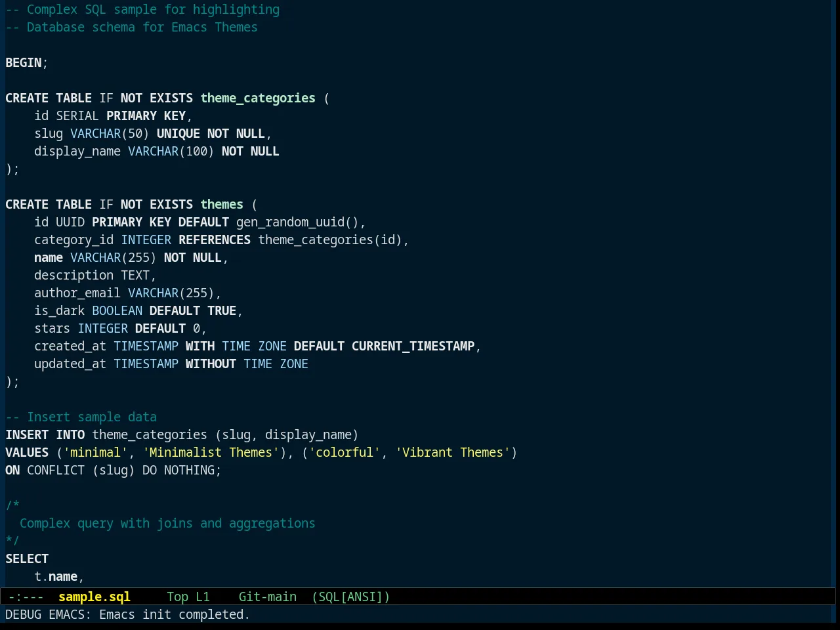Click 'WITHOUT' keyword on updated_at line
Viewport: 840px width, 630px height.
click(211, 364)
